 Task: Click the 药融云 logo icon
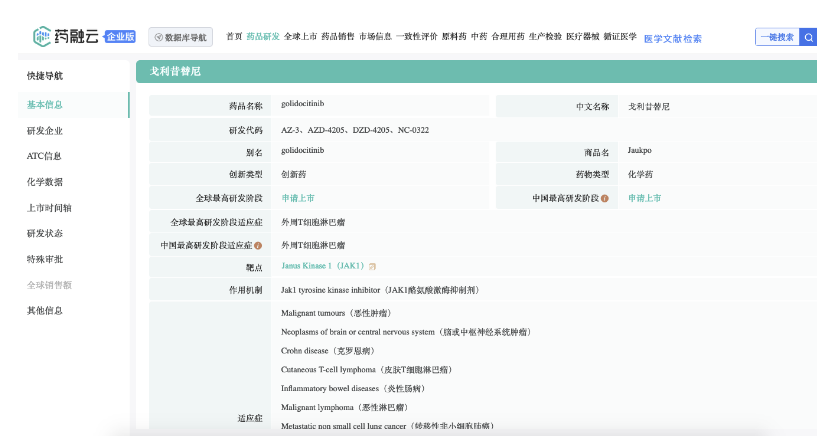coord(41,37)
